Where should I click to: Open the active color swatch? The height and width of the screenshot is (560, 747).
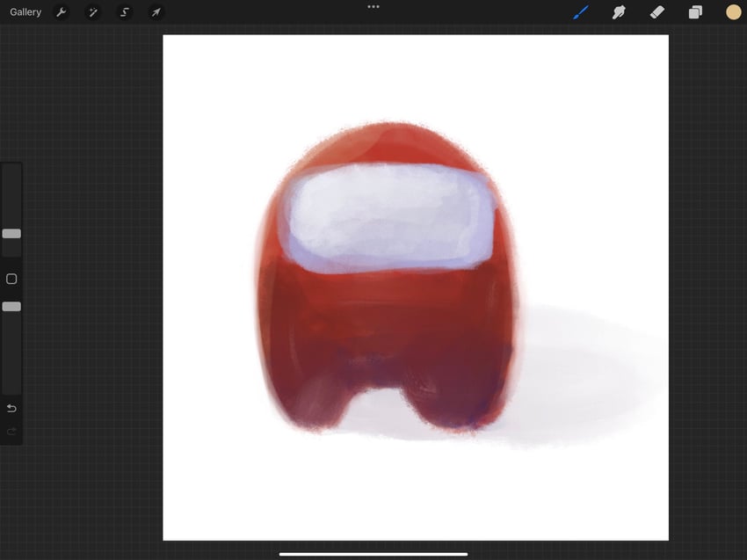coord(733,12)
